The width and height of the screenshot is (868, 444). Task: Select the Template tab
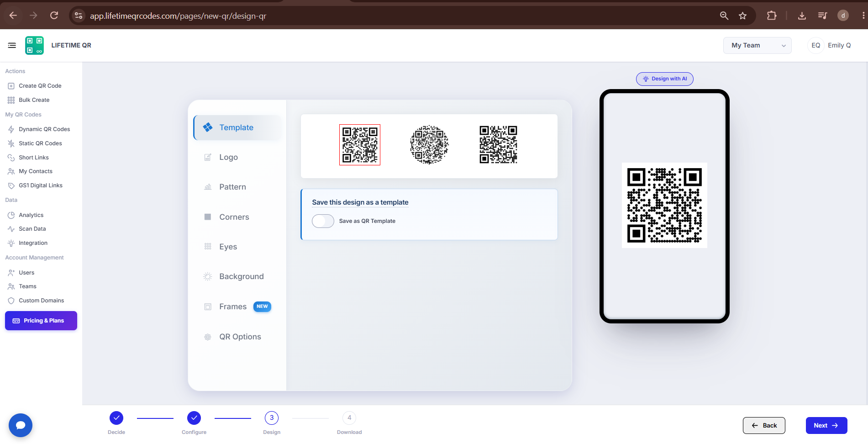pyautogui.click(x=238, y=127)
